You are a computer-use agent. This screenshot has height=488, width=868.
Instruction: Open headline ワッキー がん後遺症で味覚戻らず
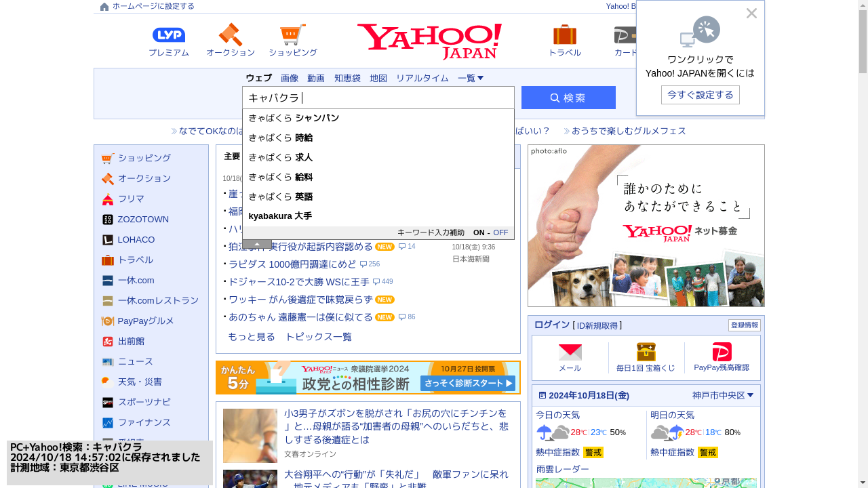tap(300, 300)
